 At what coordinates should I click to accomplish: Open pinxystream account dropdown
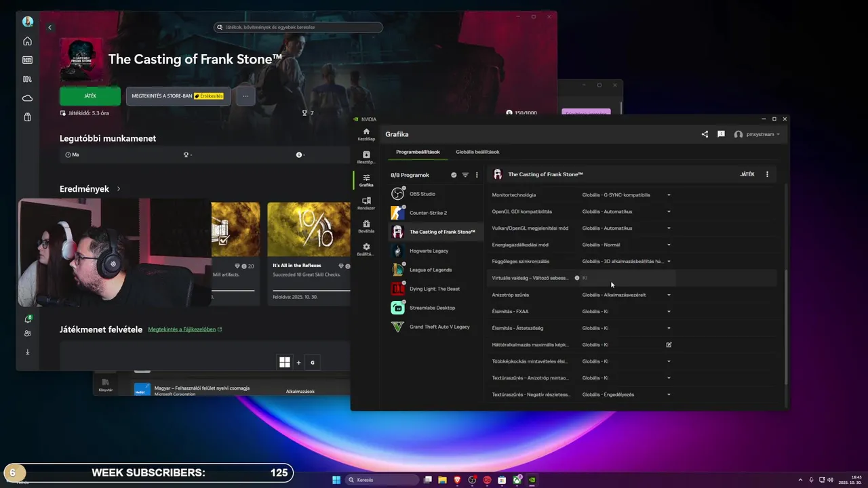(x=757, y=134)
